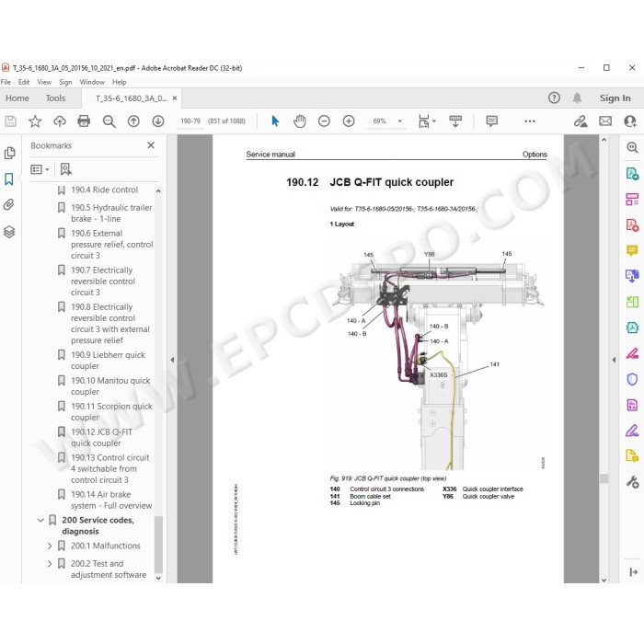Zoom out with minus button

[324, 121]
